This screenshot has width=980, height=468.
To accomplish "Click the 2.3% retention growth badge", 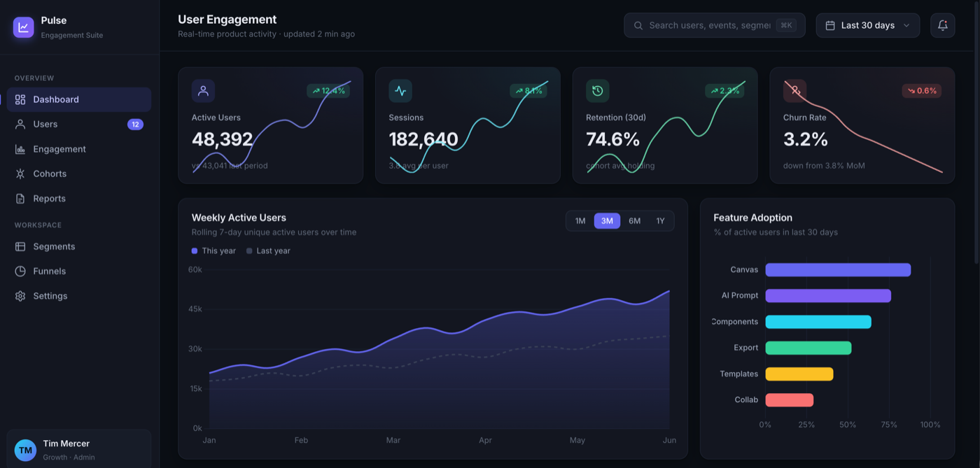I will point(725,91).
